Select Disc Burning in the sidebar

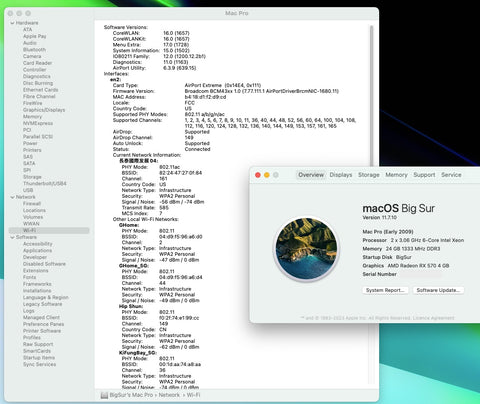coord(38,83)
